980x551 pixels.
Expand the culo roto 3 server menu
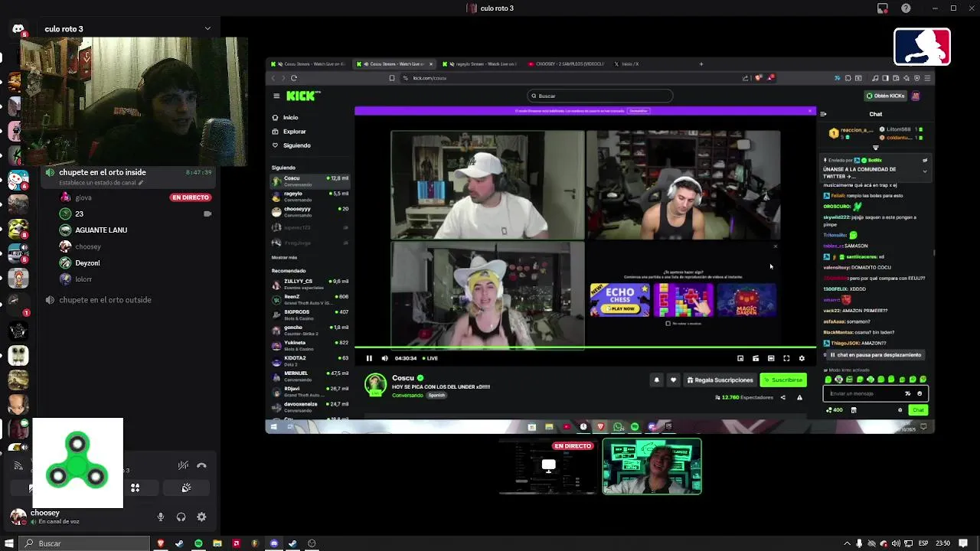(x=207, y=28)
